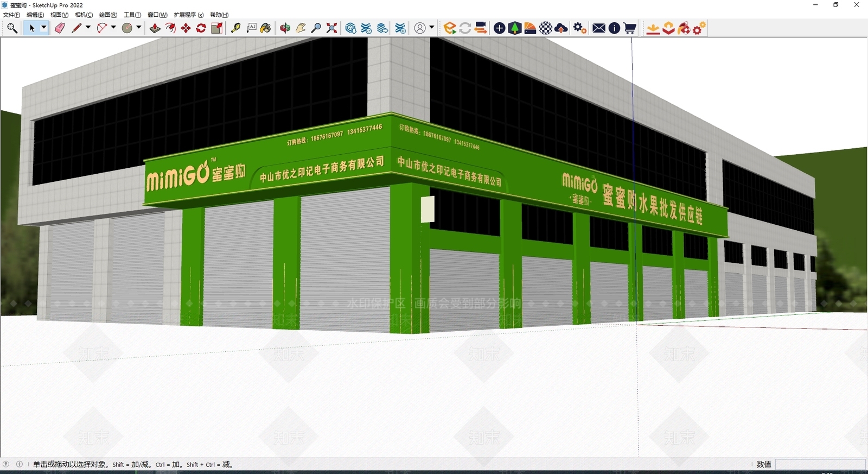
Task: Open the 编辑(E) menu
Action: (35, 15)
